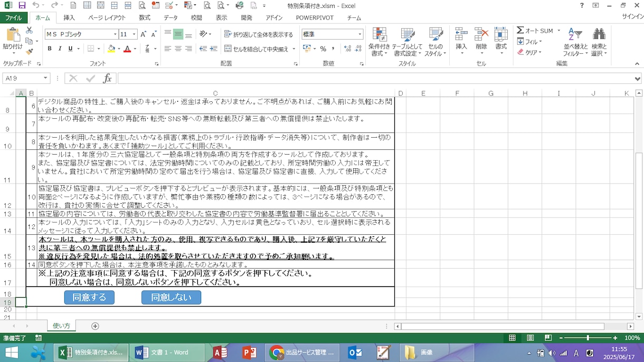Apply the fill color bucket
Screen dimensions: 644x362
(111, 49)
